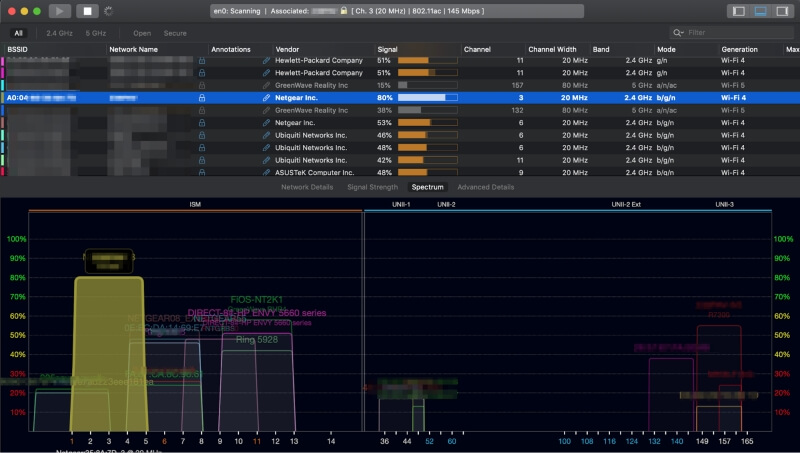
Task: Sort by Channel column header
Action: [477, 49]
